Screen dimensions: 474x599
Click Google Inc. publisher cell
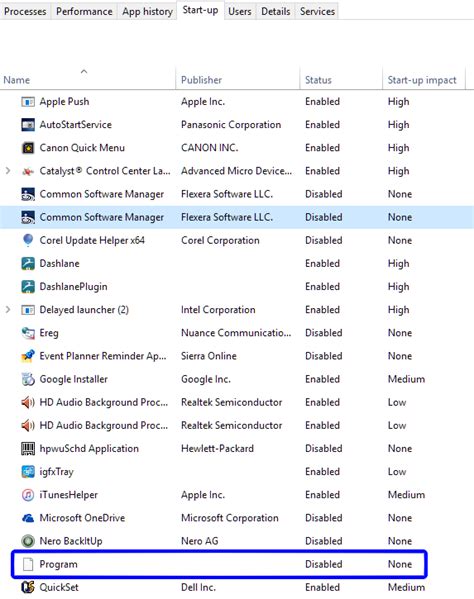pos(206,379)
